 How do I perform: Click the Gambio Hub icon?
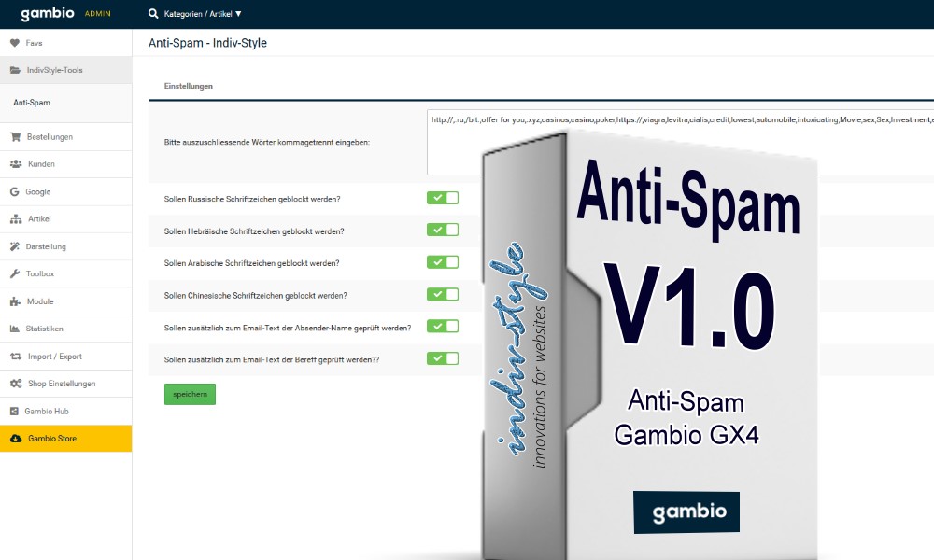14,412
